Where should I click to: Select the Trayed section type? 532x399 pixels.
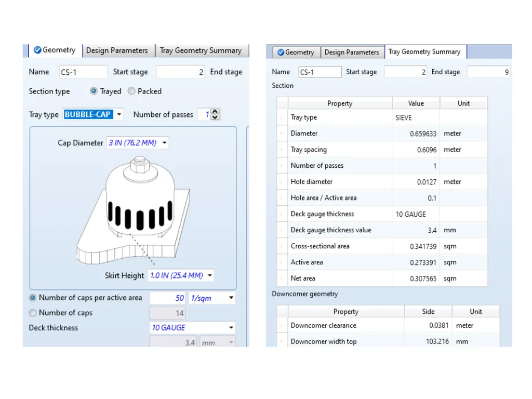coord(94,91)
